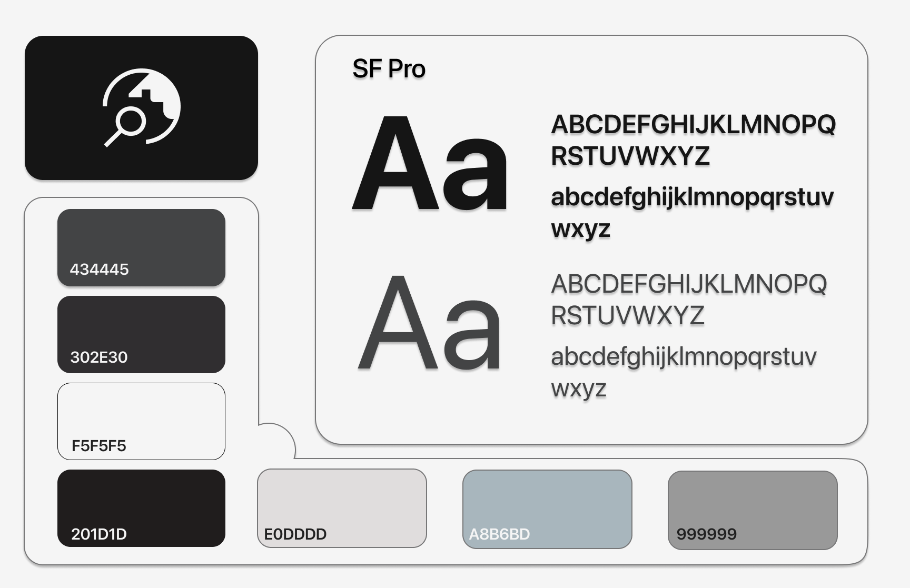Screen dimensions: 910x588
Task: Click the large bold Aa sample
Action: pos(430,163)
